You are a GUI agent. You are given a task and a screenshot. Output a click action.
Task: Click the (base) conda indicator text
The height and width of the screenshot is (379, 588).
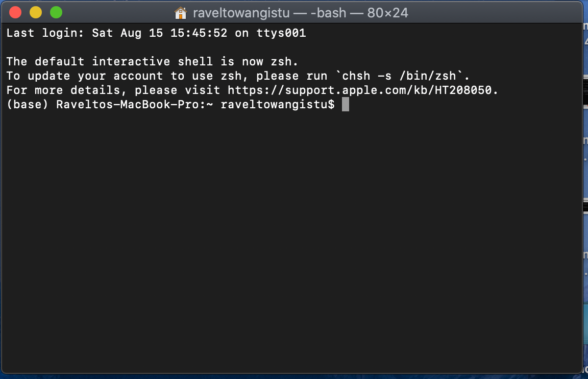click(x=24, y=104)
